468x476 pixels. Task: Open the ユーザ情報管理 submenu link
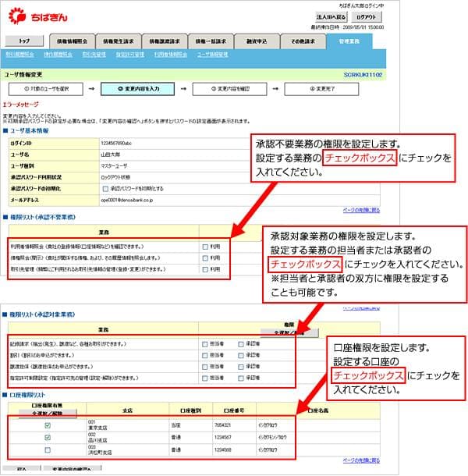[212, 55]
